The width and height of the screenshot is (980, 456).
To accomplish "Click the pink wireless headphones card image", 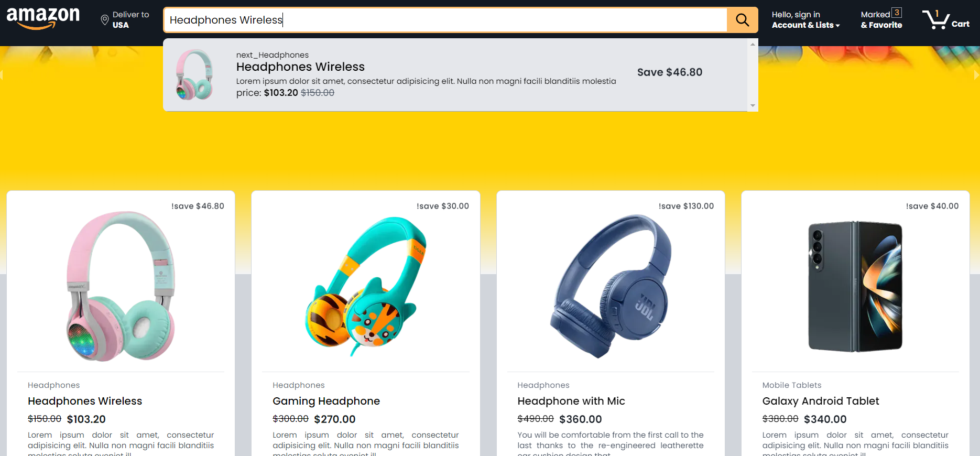I will click(x=121, y=286).
